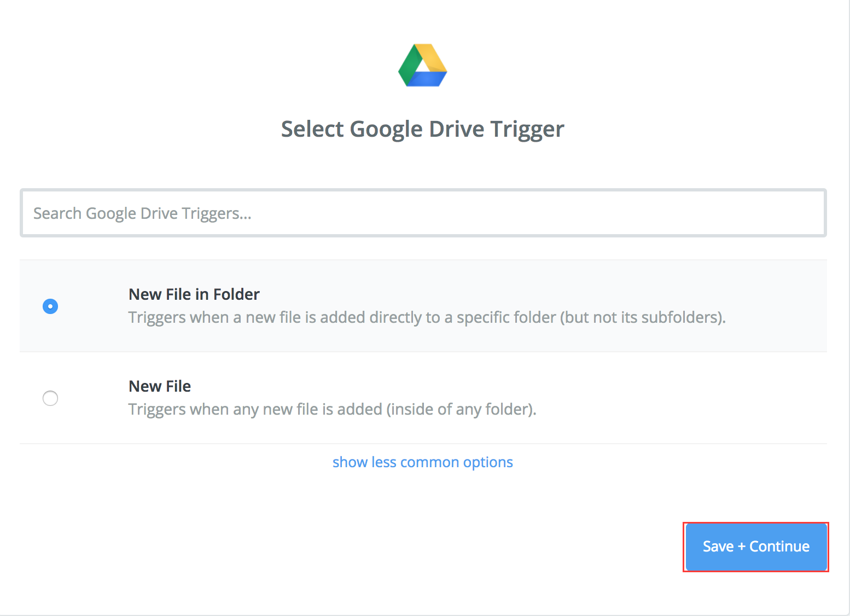
Task: Click the specific folder trigger description text
Action: (x=427, y=317)
